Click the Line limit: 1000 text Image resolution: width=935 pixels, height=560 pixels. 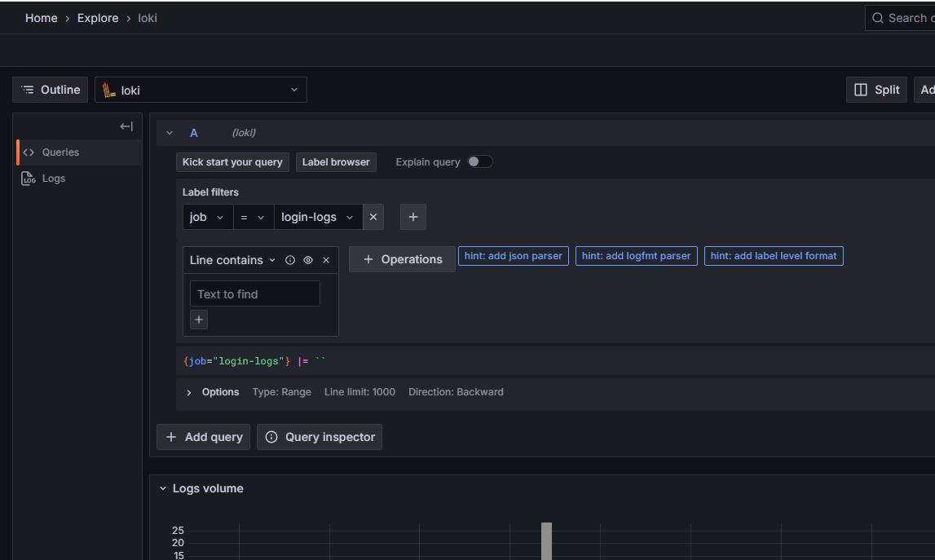pyautogui.click(x=359, y=392)
